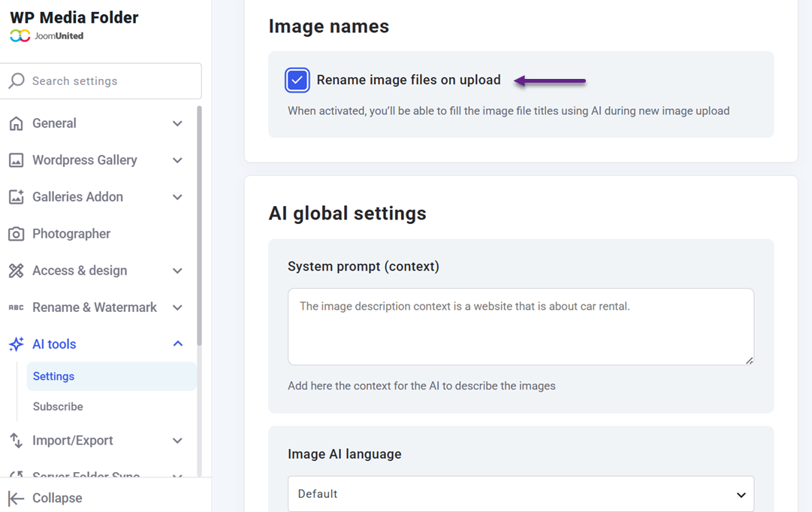
Task: Click the General home icon
Action: (16, 123)
